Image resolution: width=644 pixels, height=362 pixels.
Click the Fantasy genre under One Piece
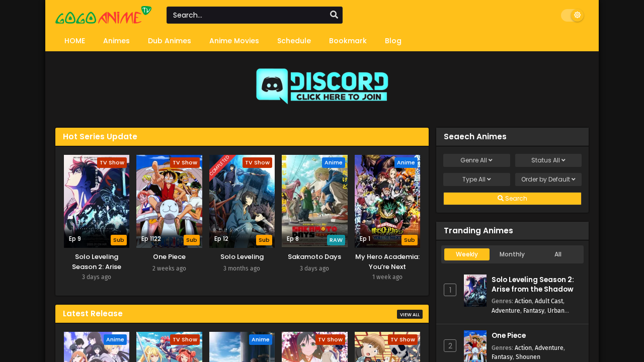[502, 357]
